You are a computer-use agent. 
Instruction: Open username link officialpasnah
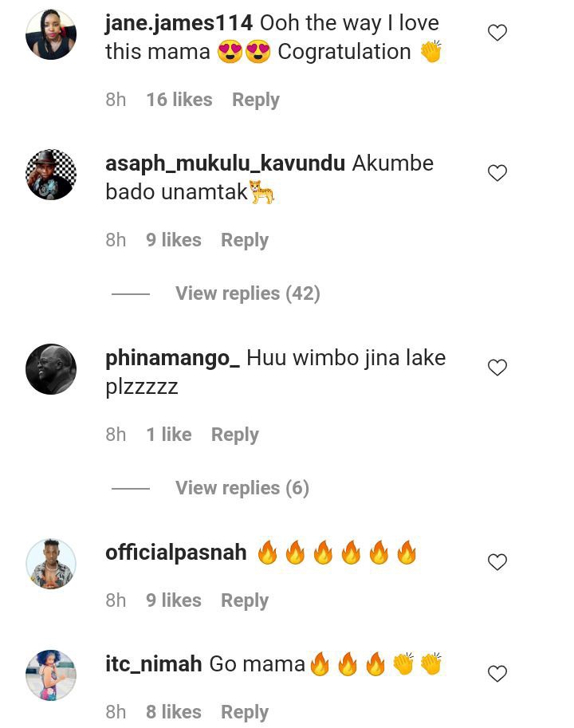coord(176,553)
